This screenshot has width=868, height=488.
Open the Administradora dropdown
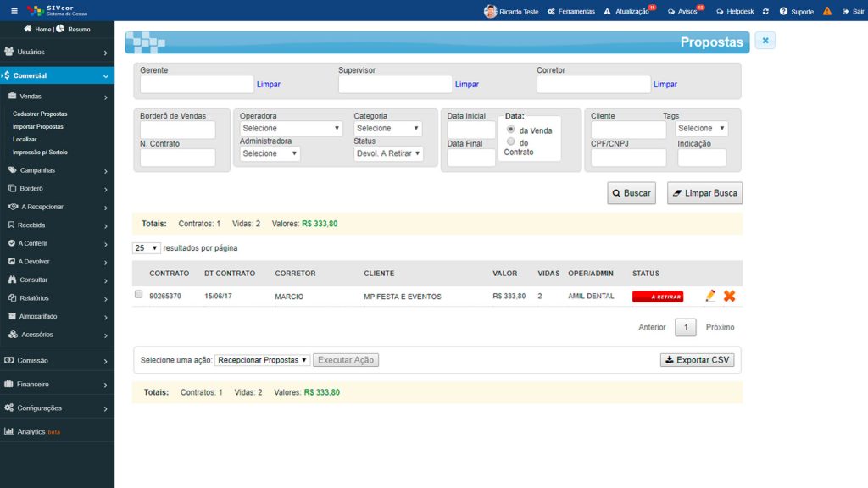point(270,153)
